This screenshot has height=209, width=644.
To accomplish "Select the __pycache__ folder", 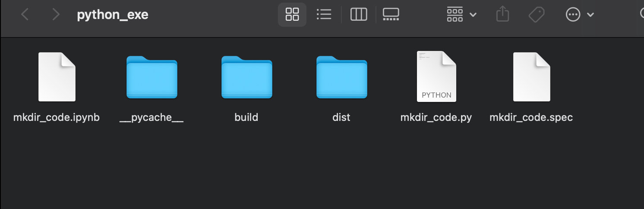I will [152, 77].
